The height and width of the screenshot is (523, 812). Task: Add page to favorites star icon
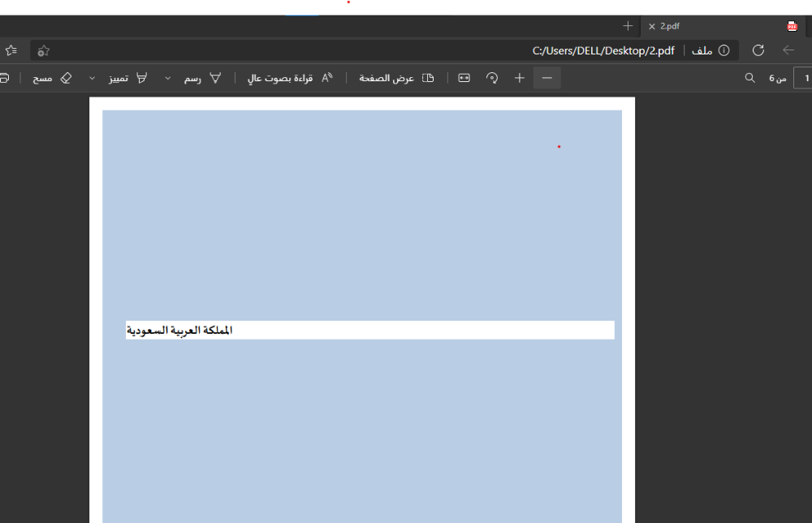coord(44,50)
